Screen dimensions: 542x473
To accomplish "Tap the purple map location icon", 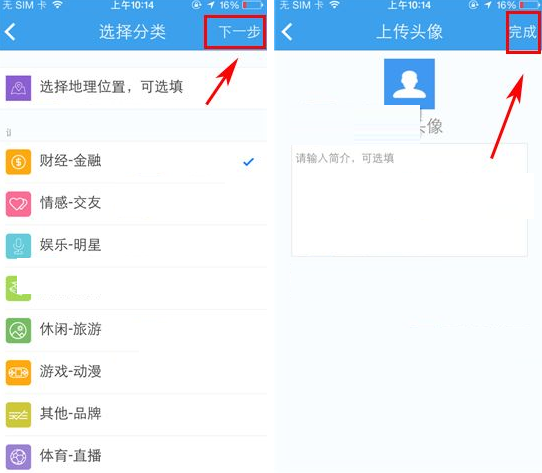I will [18, 88].
